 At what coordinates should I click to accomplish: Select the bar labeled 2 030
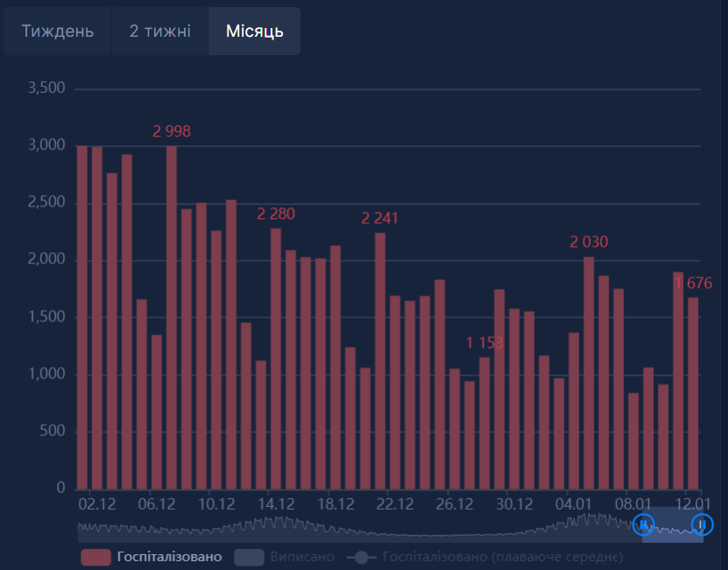[x=589, y=373]
